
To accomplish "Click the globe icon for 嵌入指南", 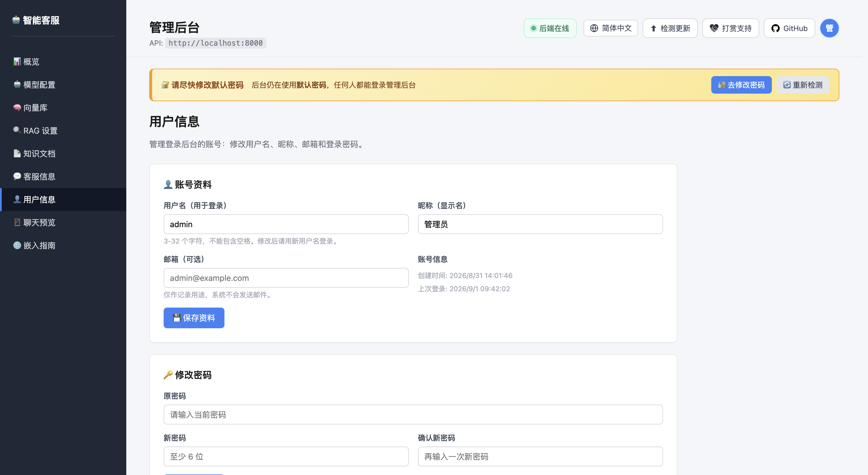I will click(x=17, y=245).
